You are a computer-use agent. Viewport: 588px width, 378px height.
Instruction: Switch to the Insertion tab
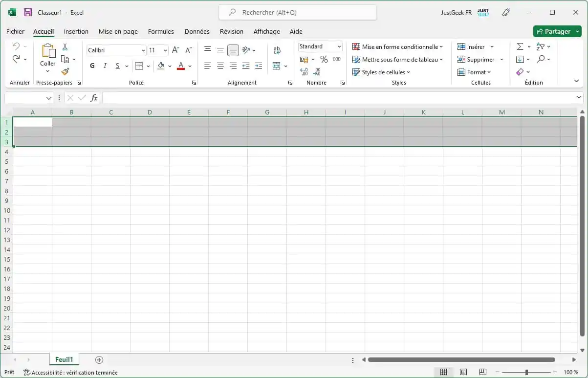tap(76, 31)
